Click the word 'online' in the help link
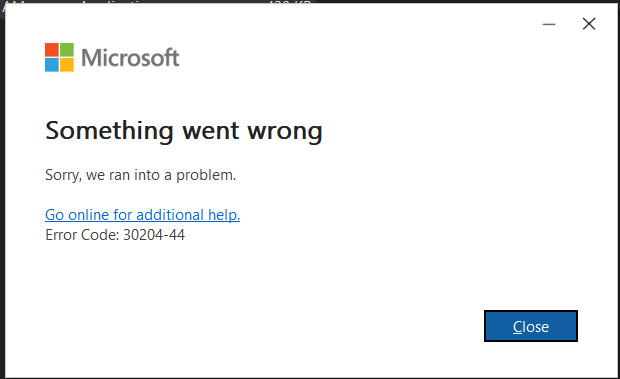This screenshot has height=379, width=620. click(x=88, y=215)
